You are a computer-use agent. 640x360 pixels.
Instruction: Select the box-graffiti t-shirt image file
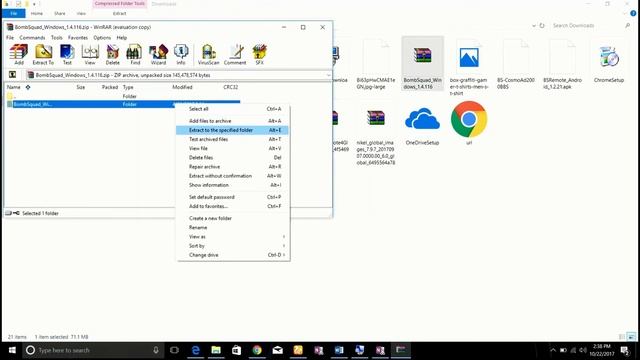click(469, 67)
